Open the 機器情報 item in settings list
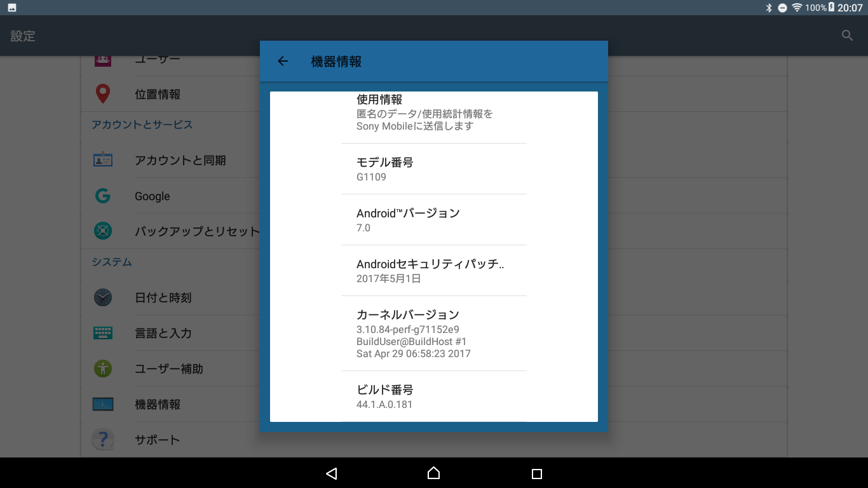Viewport: 868px width, 488px height. pos(158,404)
